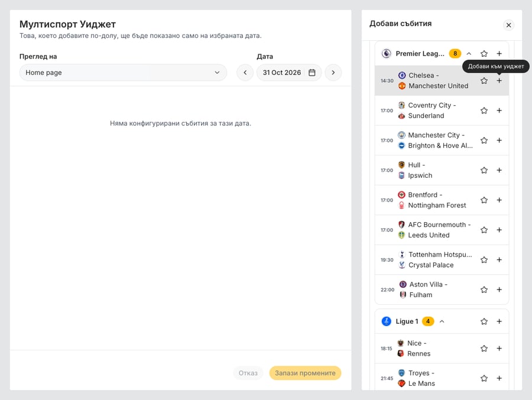The width and height of the screenshot is (532, 400).
Task: Favorite the Hull - Ipswich match
Action: 484,170
